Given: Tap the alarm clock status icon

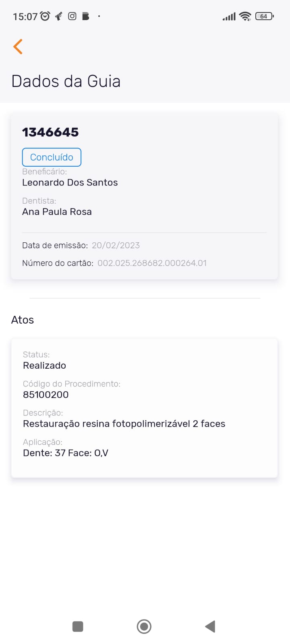Looking at the screenshot, I should point(45,16).
